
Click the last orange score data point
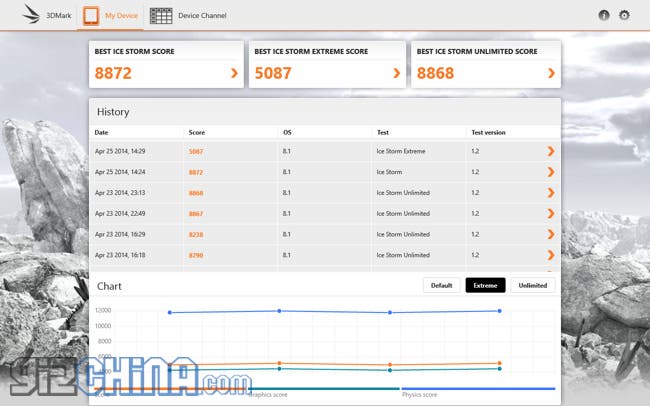(x=500, y=363)
